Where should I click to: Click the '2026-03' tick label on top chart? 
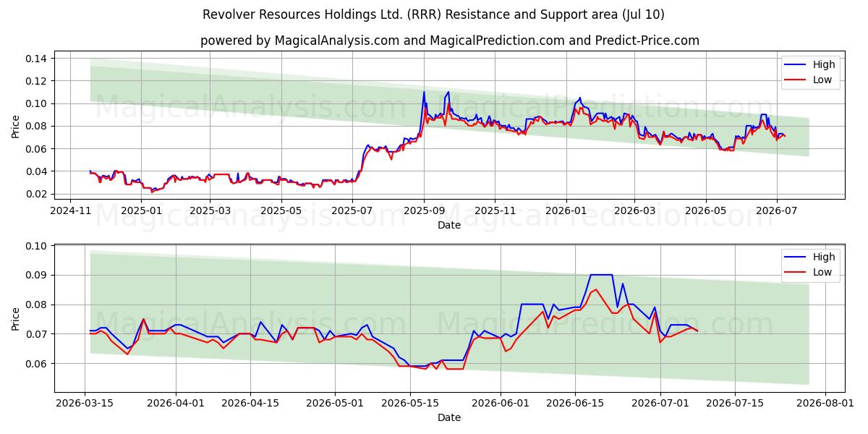(x=634, y=210)
